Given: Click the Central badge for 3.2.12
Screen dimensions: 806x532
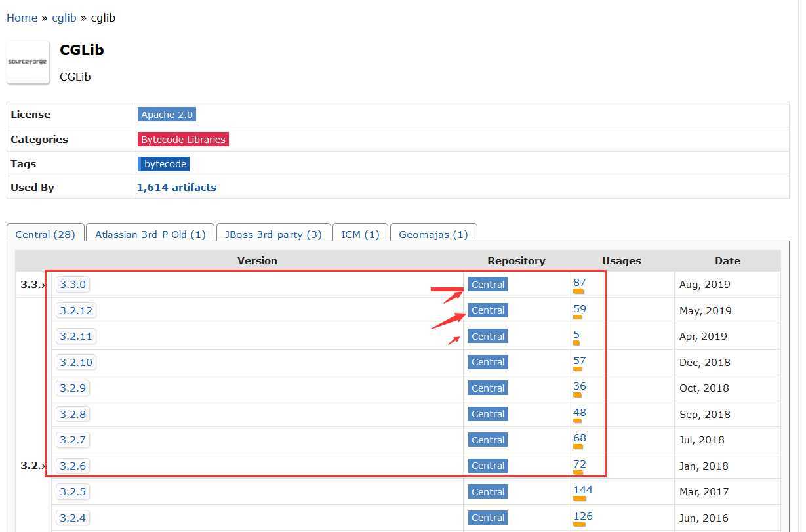Looking at the screenshot, I should (x=488, y=310).
